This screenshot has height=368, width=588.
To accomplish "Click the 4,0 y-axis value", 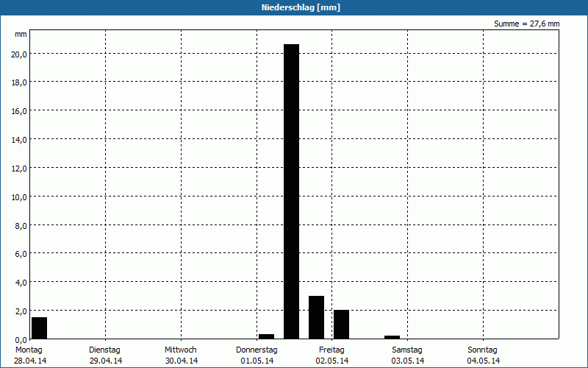I will [21, 283].
